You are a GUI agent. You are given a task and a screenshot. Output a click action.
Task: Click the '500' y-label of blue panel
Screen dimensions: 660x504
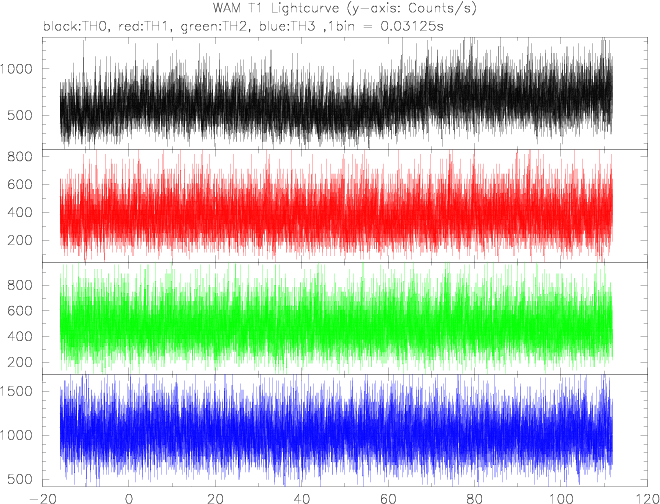point(21,480)
